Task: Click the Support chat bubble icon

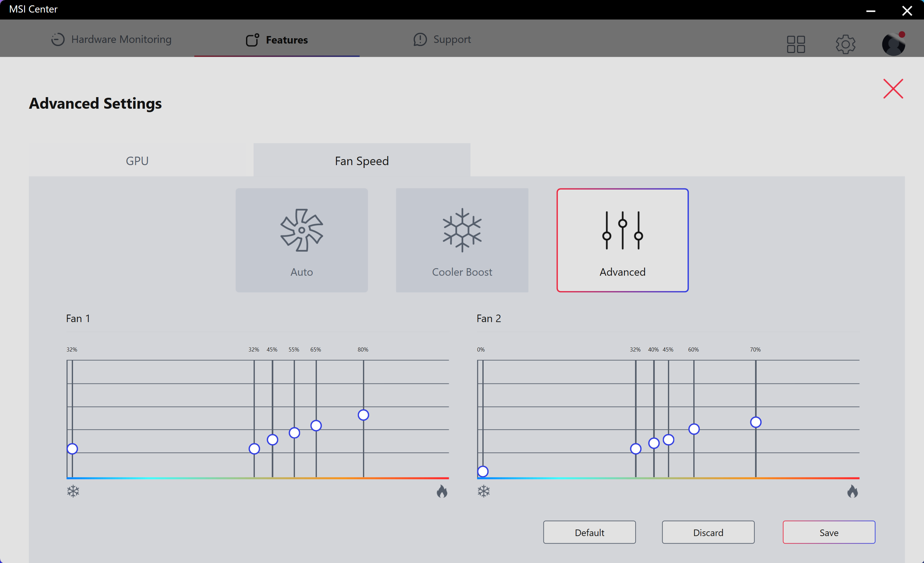Action: [x=420, y=39]
